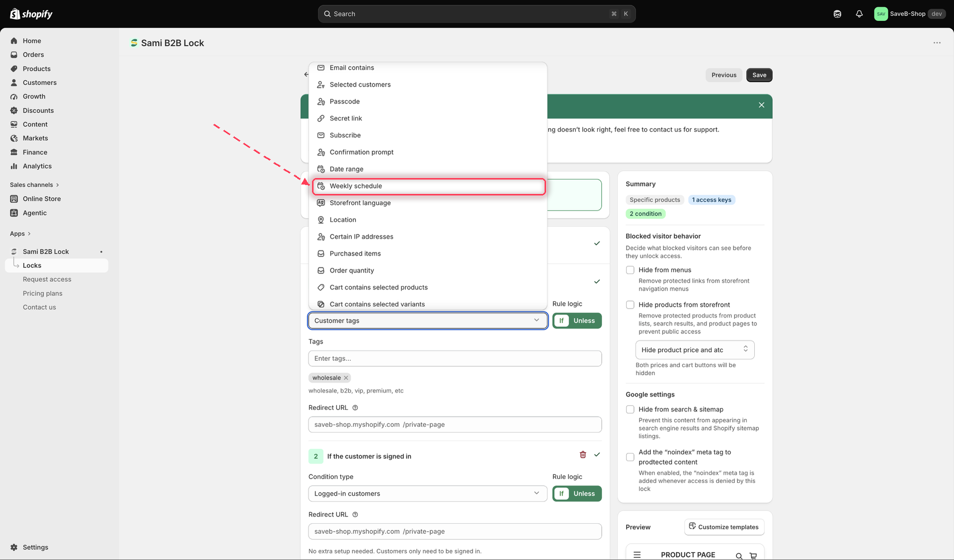
Task: Go to Home in sidebar
Action: (x=32, y=41)
